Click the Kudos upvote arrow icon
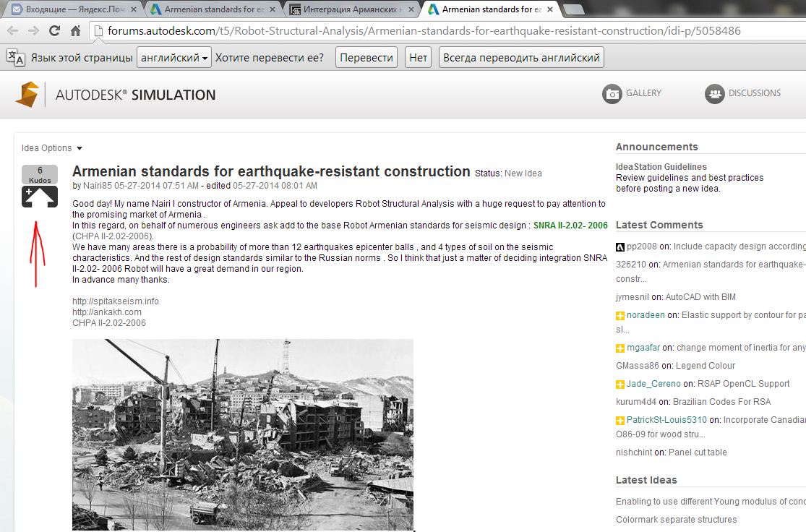 (40, 197)
